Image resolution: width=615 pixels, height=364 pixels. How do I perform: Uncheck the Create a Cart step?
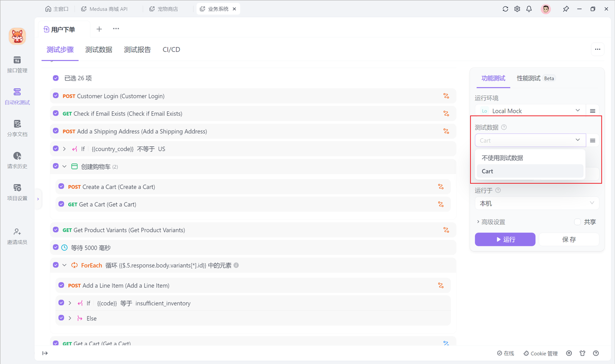(x=61, y=186)
